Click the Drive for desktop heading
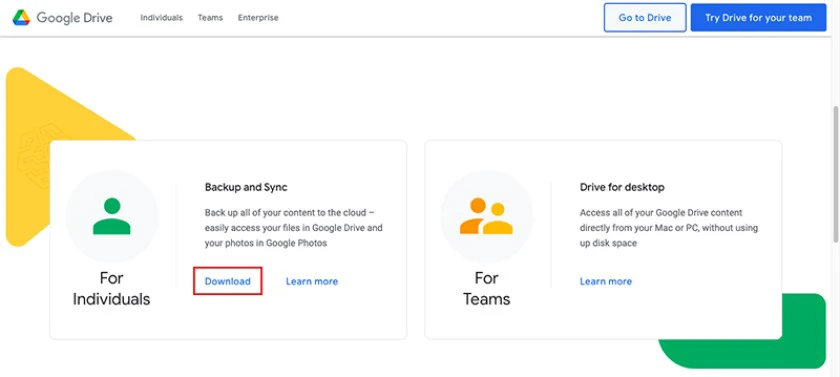This screenshot has width=840, height=377. point(622,187)
